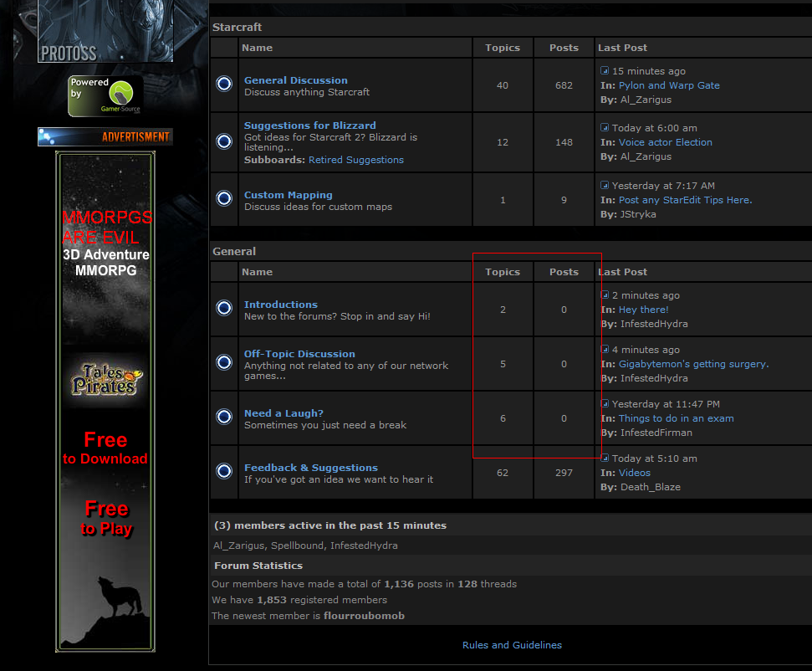The width and height of the screenshot is (812, 671).
Task: Click the General category heading
Action: [234, 251]
